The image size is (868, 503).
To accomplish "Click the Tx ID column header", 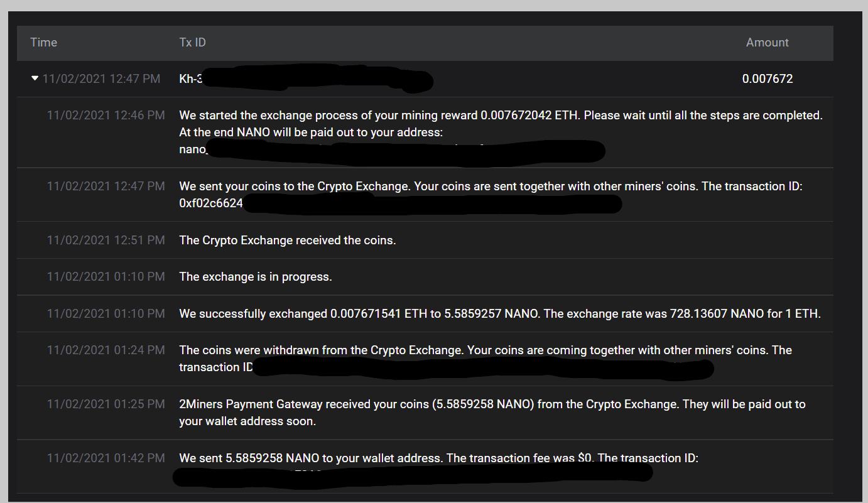I will tap(192, 43).
